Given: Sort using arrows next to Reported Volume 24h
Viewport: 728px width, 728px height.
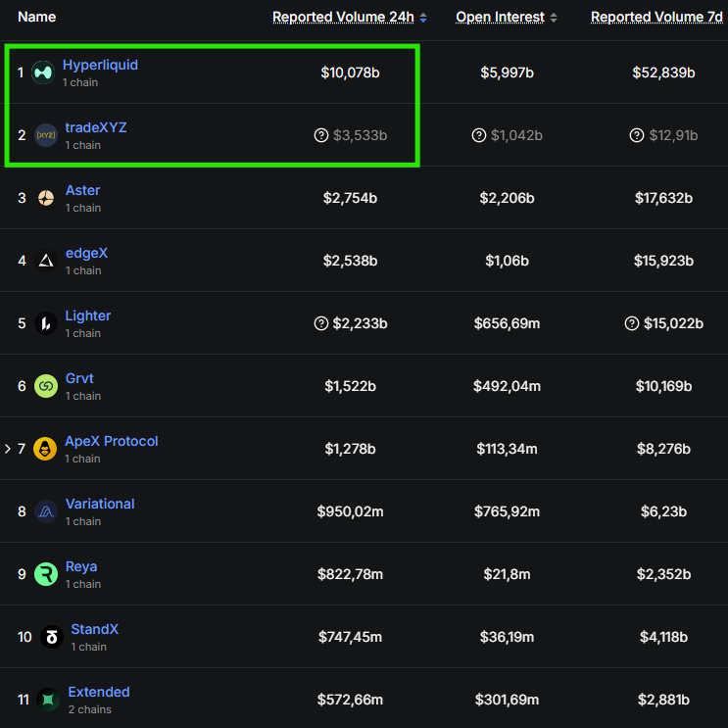Looking at the screenshot, I should click(x=423, y=18).
